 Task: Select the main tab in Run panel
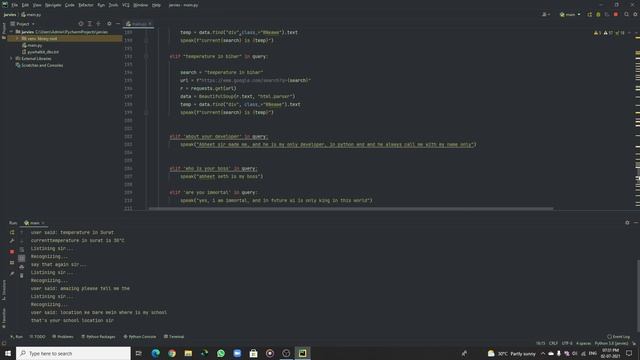[33, 223]
